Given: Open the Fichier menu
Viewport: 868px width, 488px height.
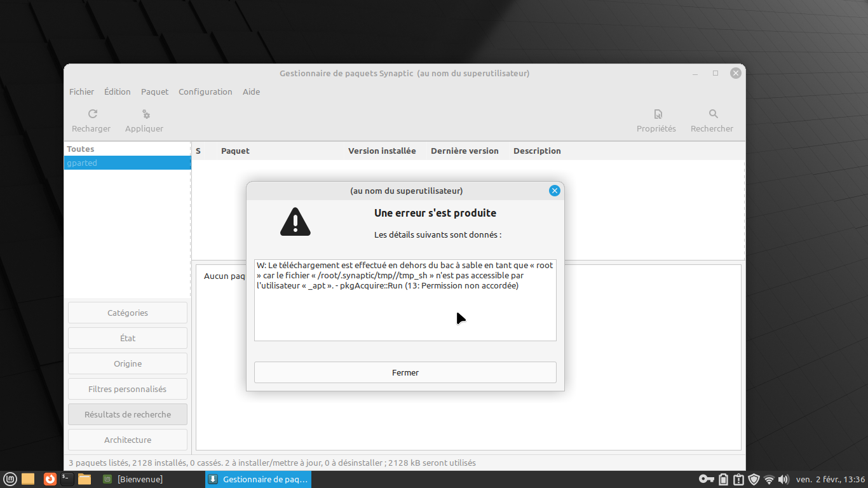Looking at the screenshot, I should [x=81, y=91].
